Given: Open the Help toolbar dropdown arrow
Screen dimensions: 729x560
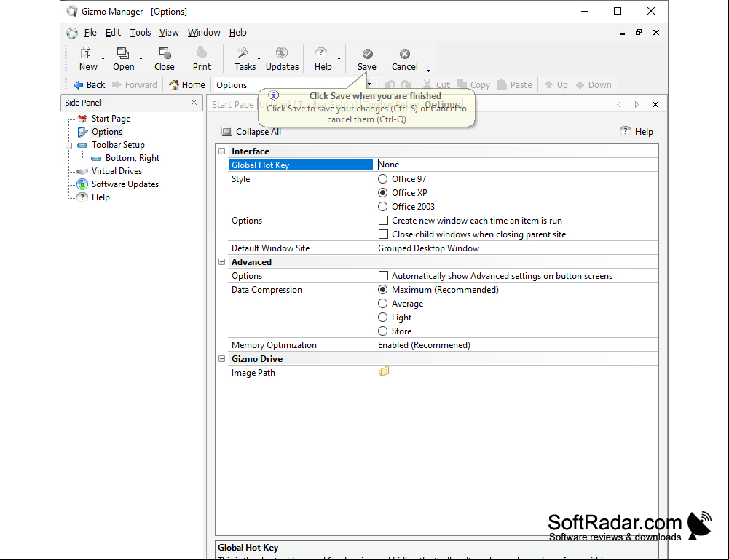Looking at the screenshot, I should pyautogui.click(x=339, y=58).
